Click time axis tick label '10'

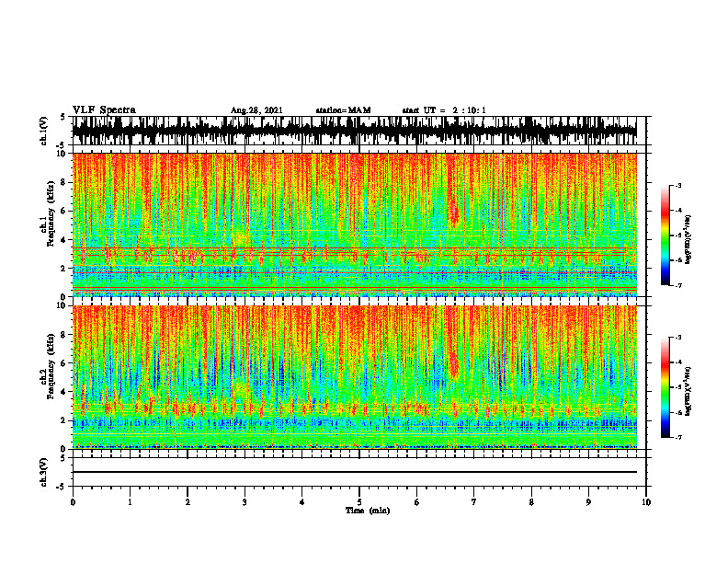[x=646, y=502]
